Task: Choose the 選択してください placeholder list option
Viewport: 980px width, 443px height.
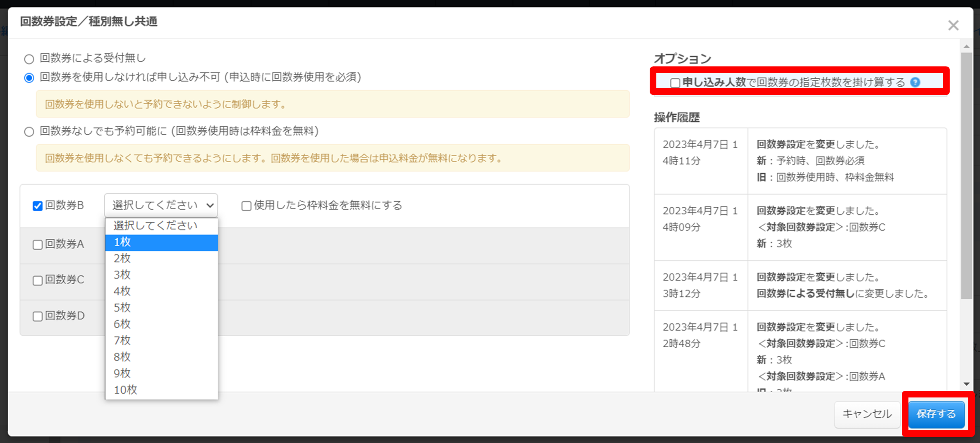Action: point(161,226)
